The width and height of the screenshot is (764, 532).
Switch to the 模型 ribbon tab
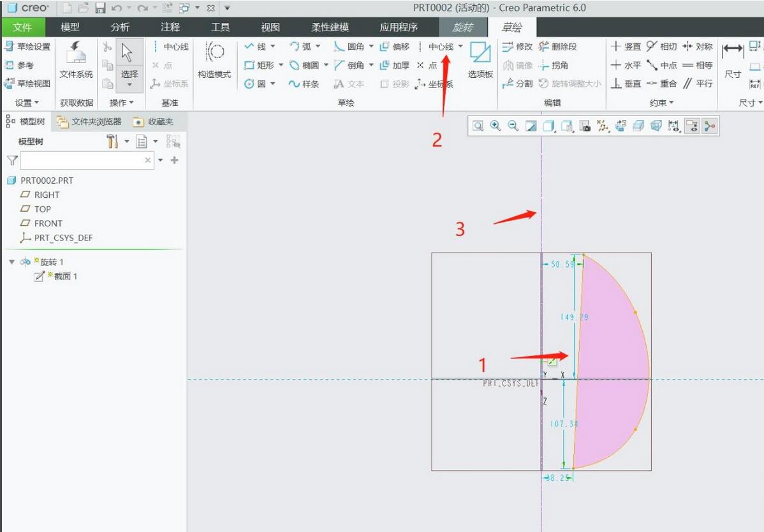click(70, 27)
